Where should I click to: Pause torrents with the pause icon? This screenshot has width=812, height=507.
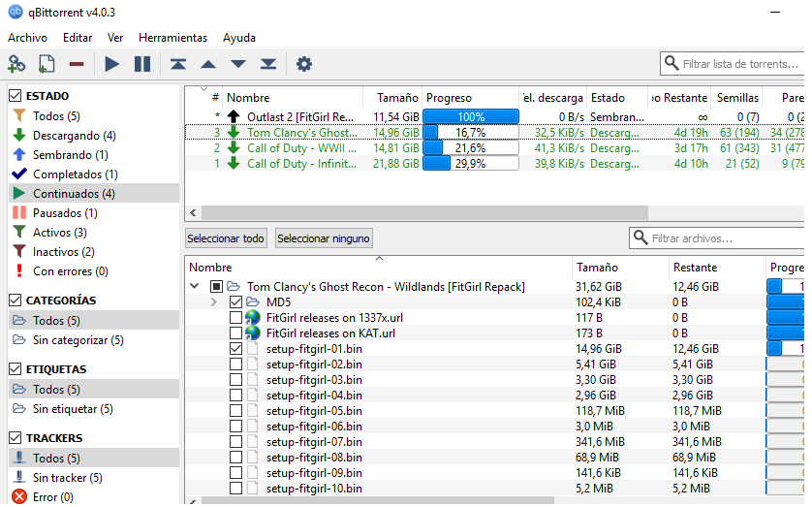(141, 64)
